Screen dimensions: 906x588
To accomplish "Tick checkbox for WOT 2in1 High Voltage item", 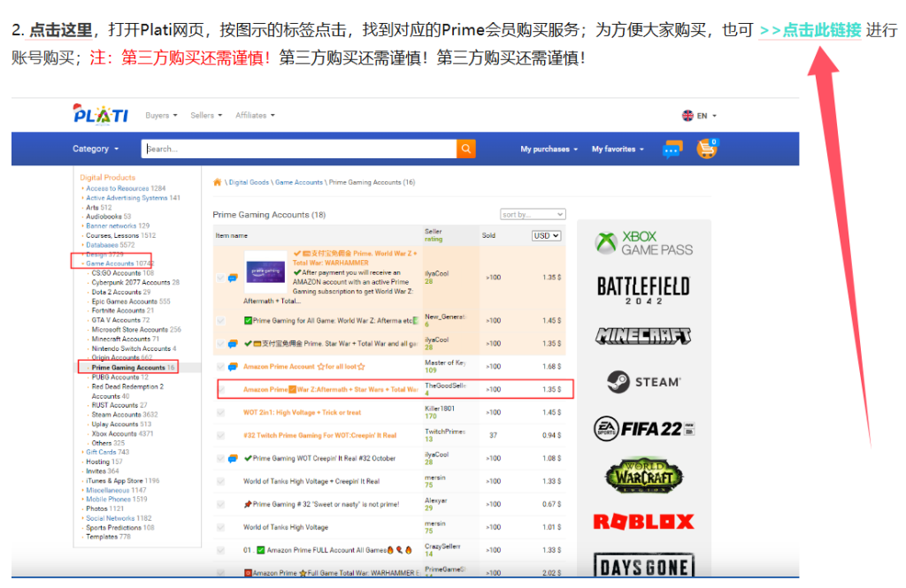I will [x=220, y=412].
